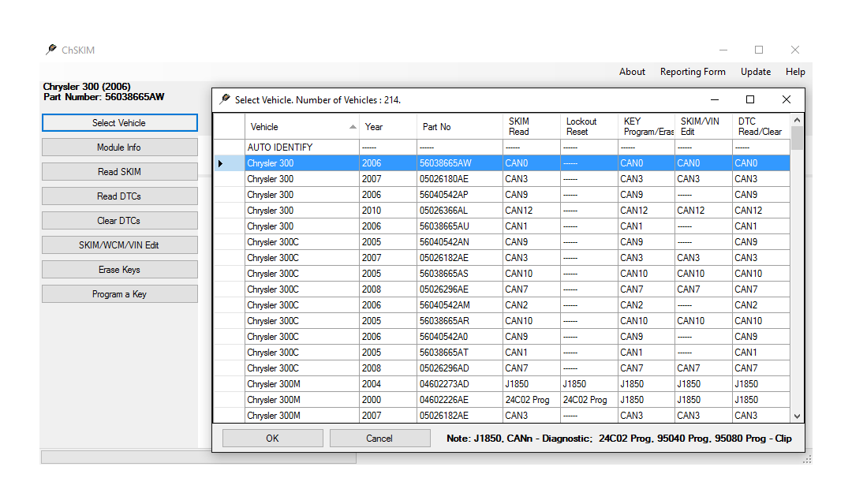The height and width of the screenshot is (504, 852).
Task: Select the AUTO IDENTIFY row
Action: 502,147
